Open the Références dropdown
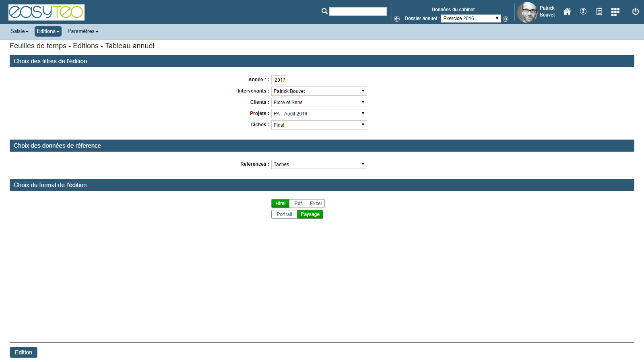Image resolution: width=644 pixels, height=362 pixels. 319,165
